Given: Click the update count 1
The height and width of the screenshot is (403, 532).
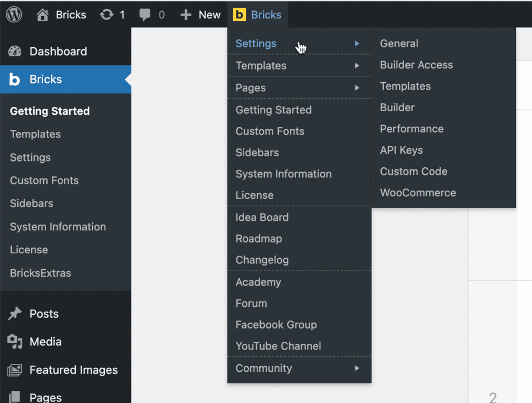Looking at the screenshot, I should click(122, 15).
